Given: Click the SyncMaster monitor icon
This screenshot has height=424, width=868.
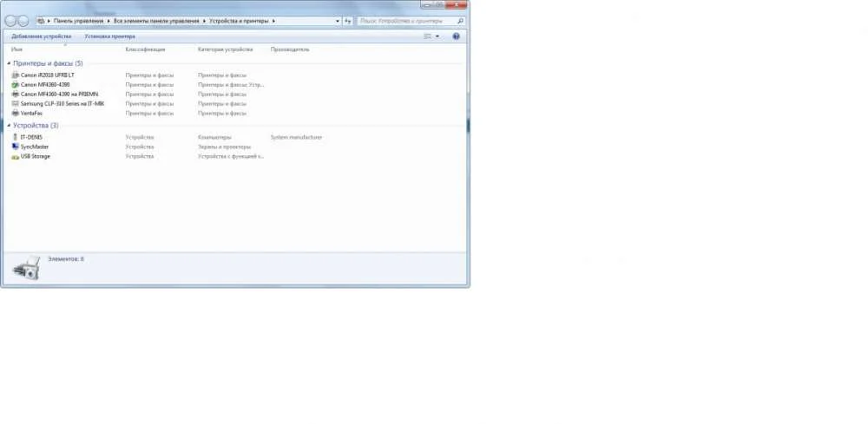Looking at the screenshot, I should (x=15, y=147).
